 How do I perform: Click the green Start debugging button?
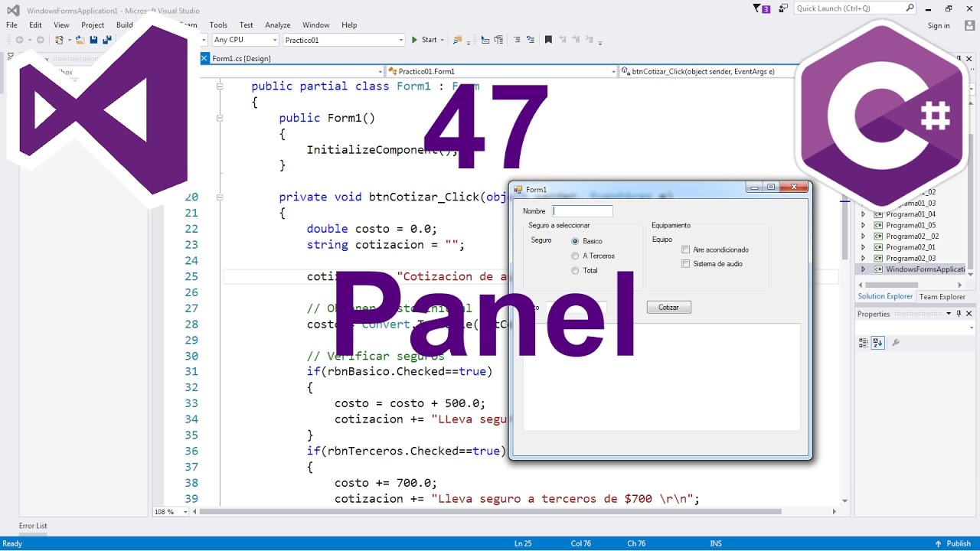[x=423, y=40]
